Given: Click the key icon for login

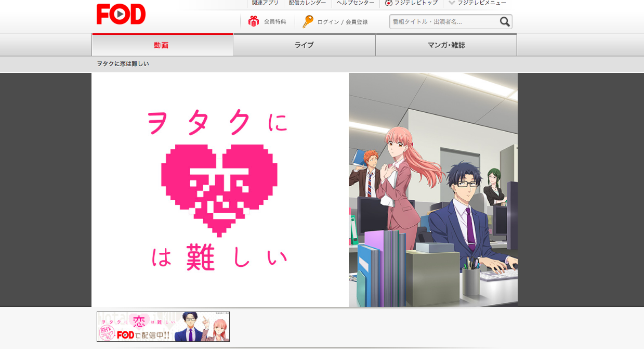Looking at the screenshot, I should tap(308, 21).
